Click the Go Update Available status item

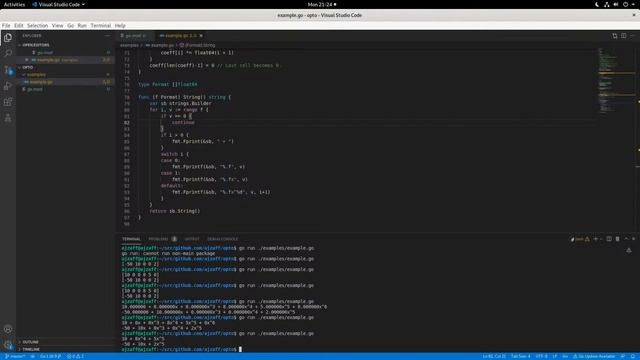tap(594, 356)
